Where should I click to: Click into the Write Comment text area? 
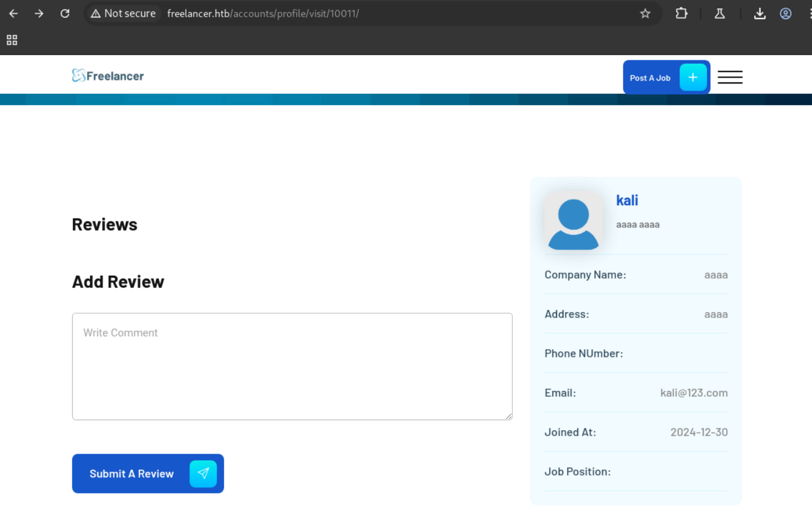pyautogui.click(x=292, y=366)
